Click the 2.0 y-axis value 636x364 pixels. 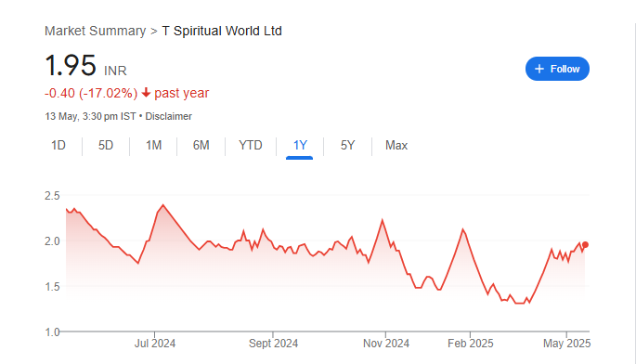click(x=52, y=241)
